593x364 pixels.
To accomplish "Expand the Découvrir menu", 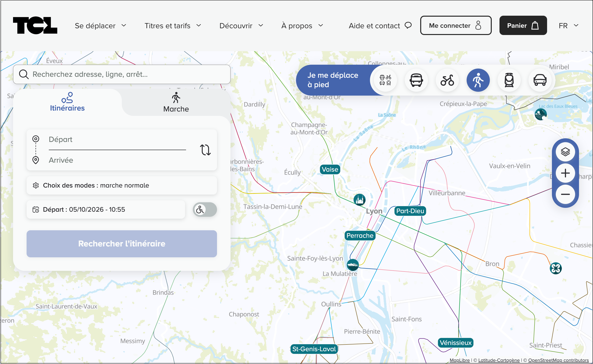I will click(x=241, y=26).
